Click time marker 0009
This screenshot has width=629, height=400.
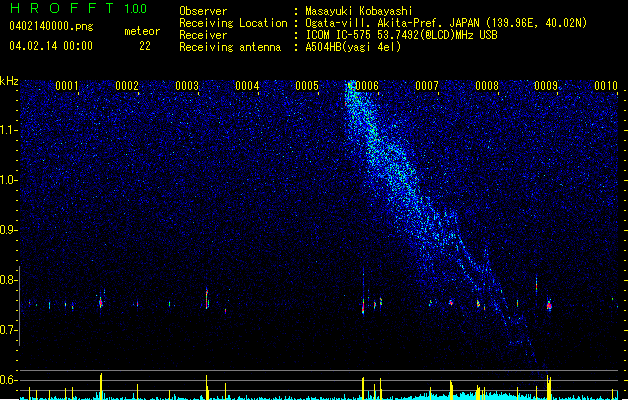point(546,86)
